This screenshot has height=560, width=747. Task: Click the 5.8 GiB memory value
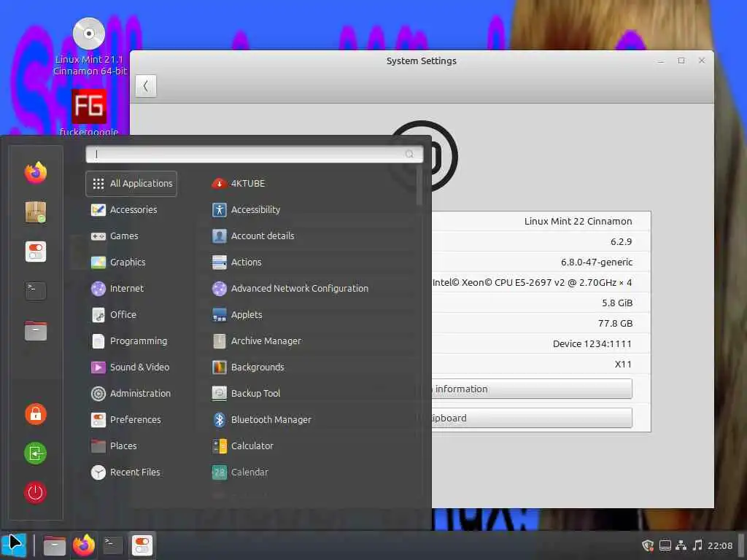[617, 303]
